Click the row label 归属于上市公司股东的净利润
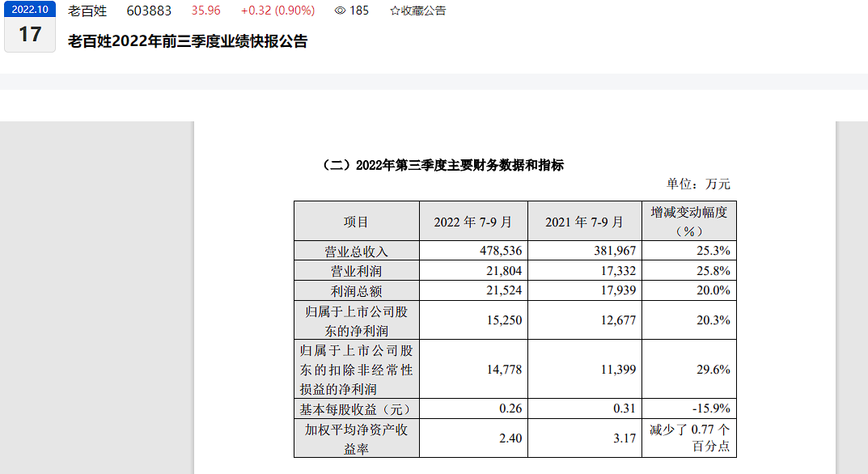868x474 pixels. click(x=356, y=321)
